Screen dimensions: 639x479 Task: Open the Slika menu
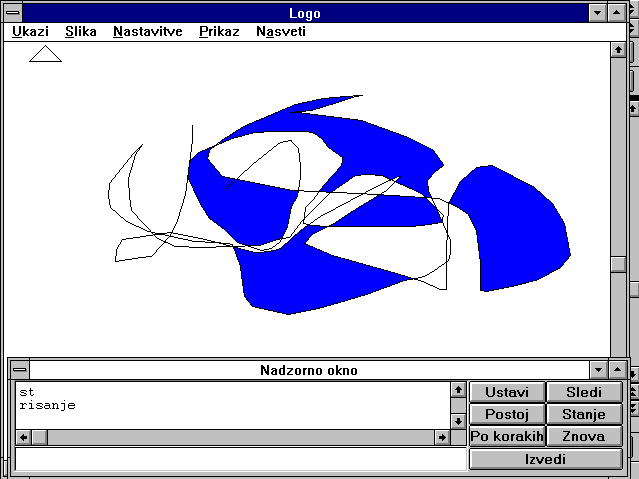pos(81,31)
